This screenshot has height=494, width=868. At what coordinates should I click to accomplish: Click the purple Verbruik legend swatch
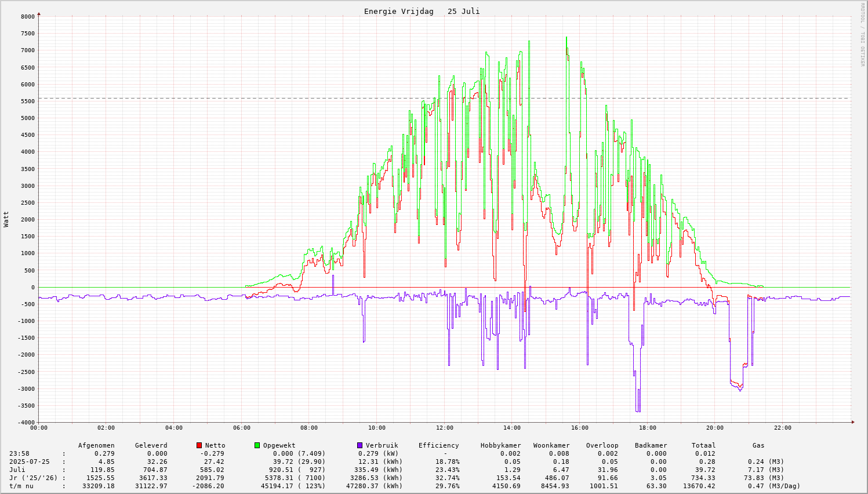pos(360,445)
